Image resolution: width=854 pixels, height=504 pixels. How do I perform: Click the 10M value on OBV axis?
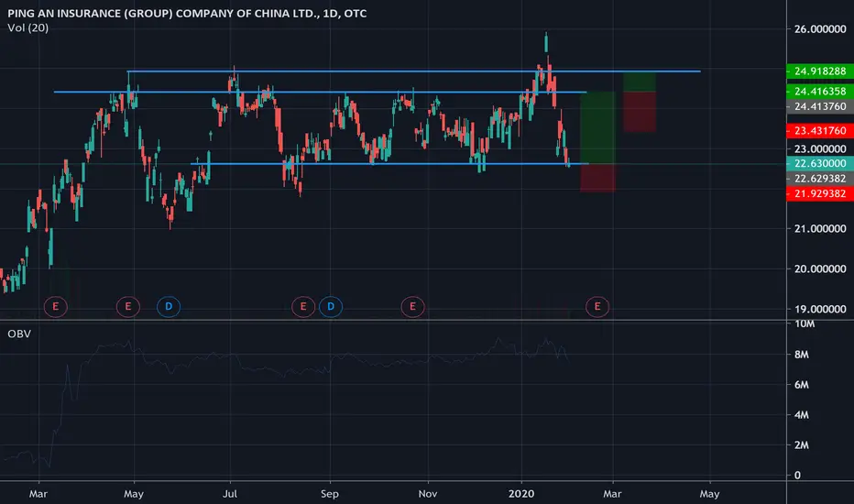(x=805, y=324)
